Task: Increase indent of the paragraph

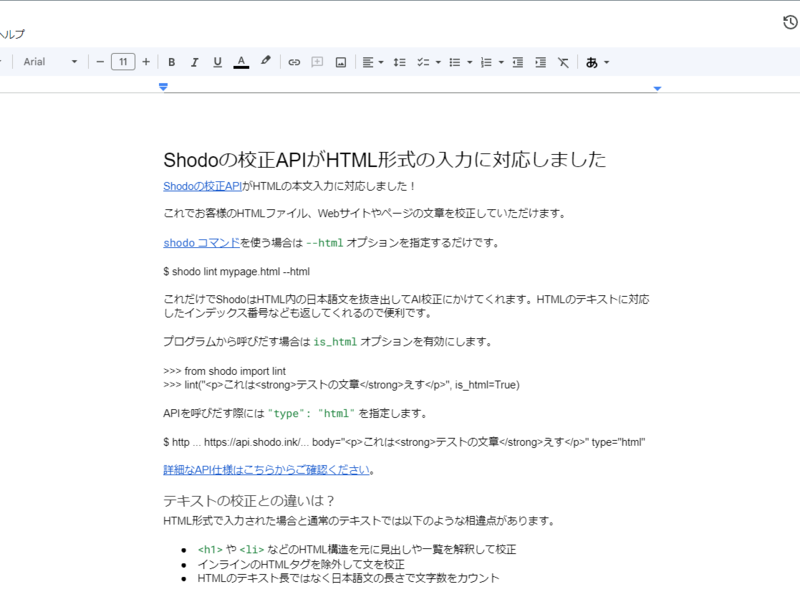Action: pyautogui.click(x=540, y=62)
